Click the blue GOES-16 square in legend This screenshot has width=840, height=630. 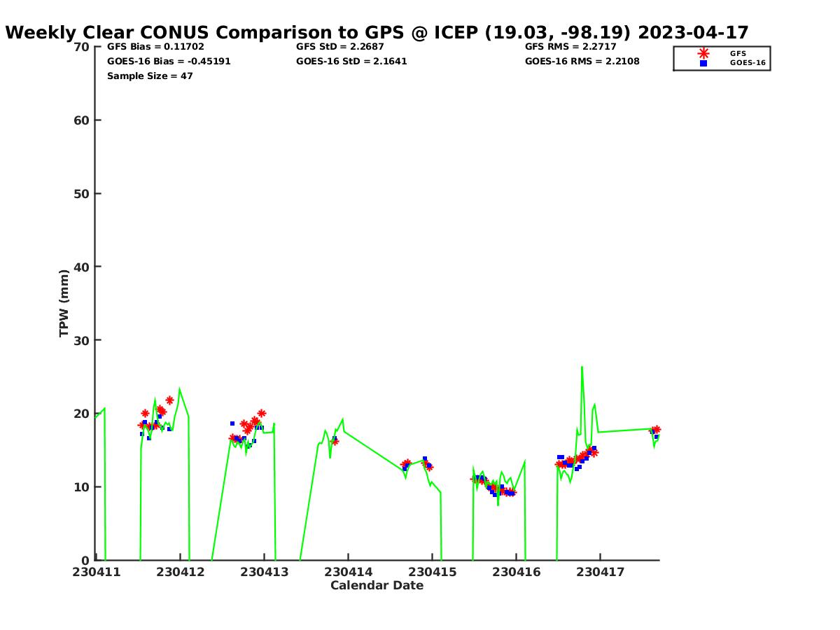[703, 63]
